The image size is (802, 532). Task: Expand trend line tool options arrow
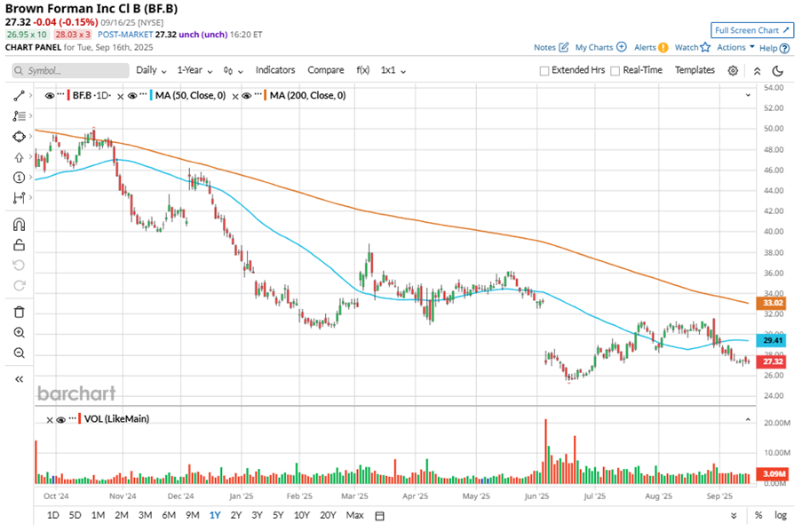point(31,96)
